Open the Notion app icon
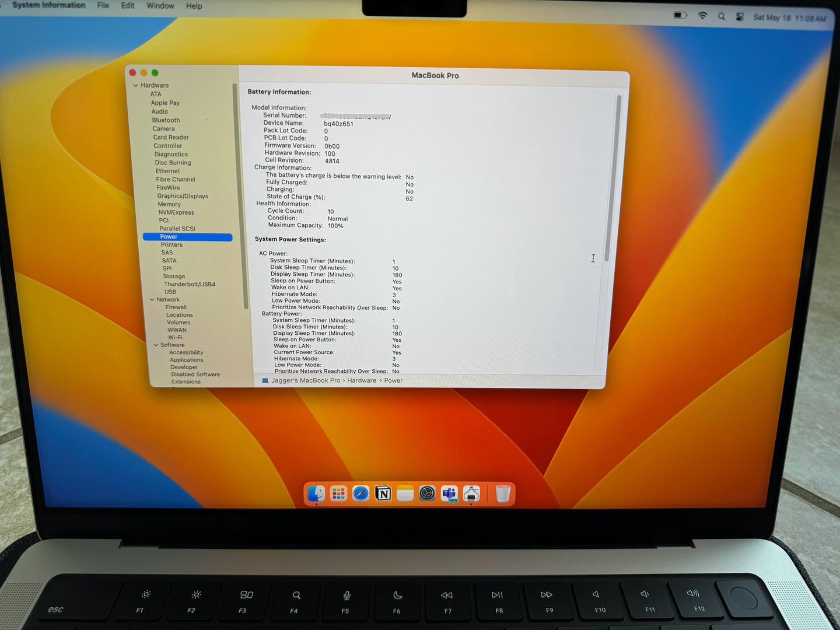The height and width of the screenshot is (630, 840). [383, 494]
